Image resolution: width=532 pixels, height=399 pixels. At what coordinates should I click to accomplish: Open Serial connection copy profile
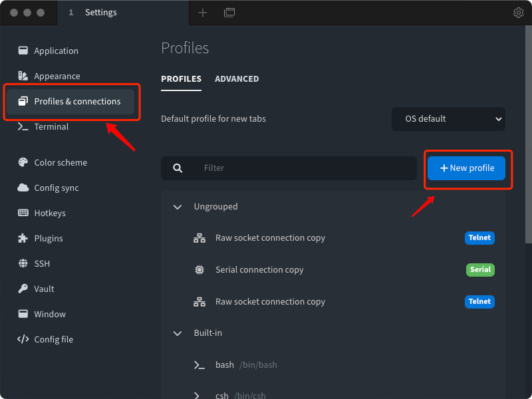point(259,270)
